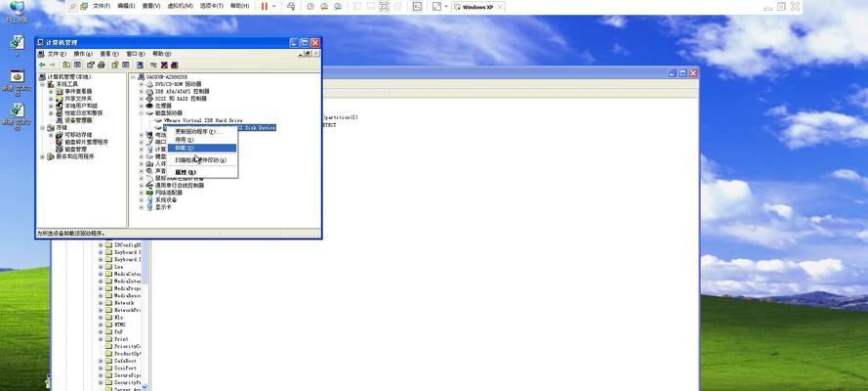Select 通用串行总线控制器 device category
This screenshot has width=868, height=391.
click(179, 185)
